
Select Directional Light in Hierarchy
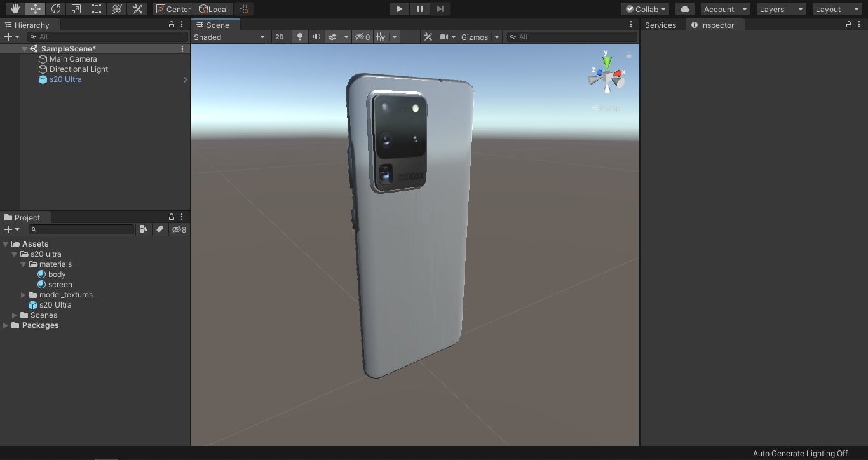pos(73,69)
